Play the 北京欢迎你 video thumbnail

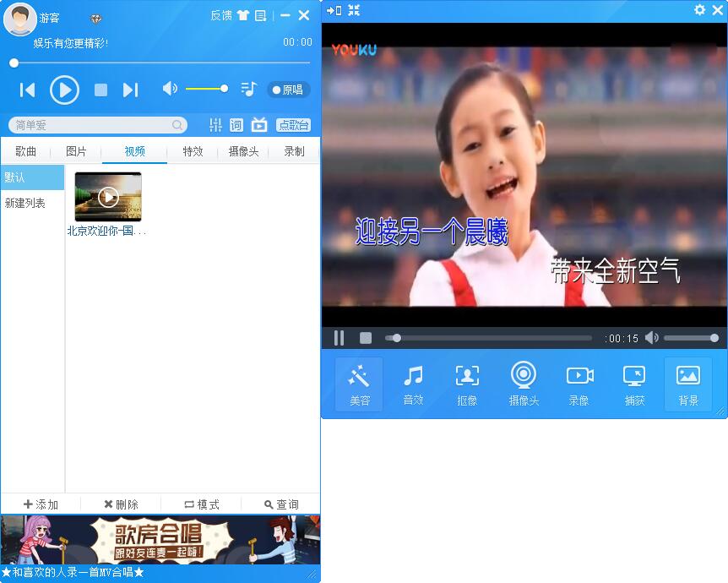[108, 197]
